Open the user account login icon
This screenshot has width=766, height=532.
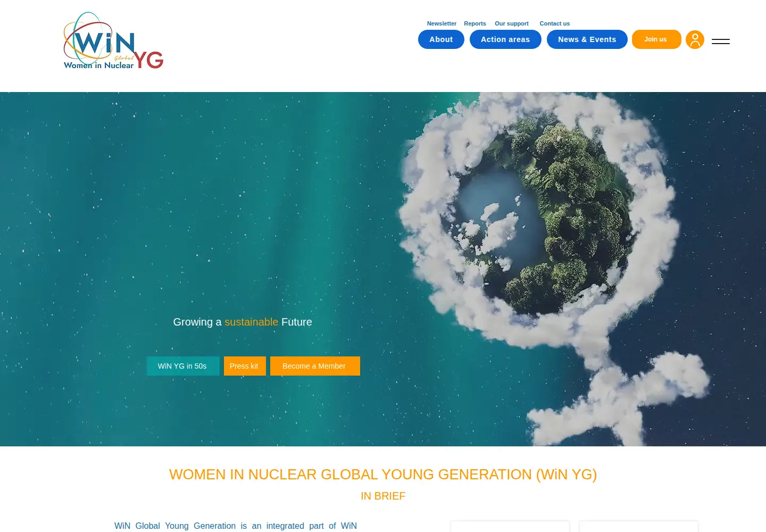click(695, 39)
